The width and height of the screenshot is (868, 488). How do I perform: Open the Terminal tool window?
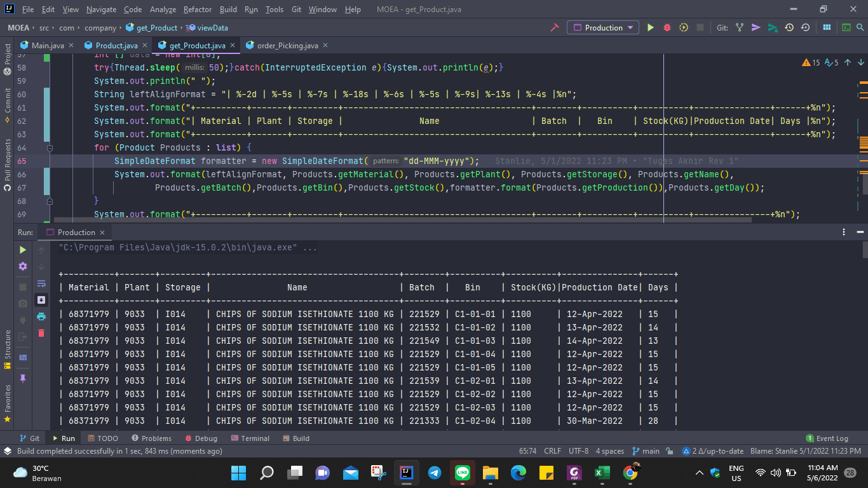250,438
